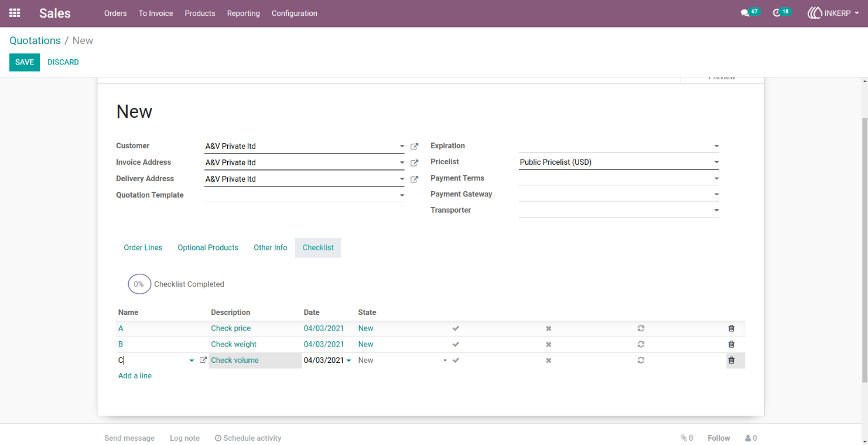Reset checklist row C with refresh icon
This screenshot has width=868, height=445.
coord(641,360)
